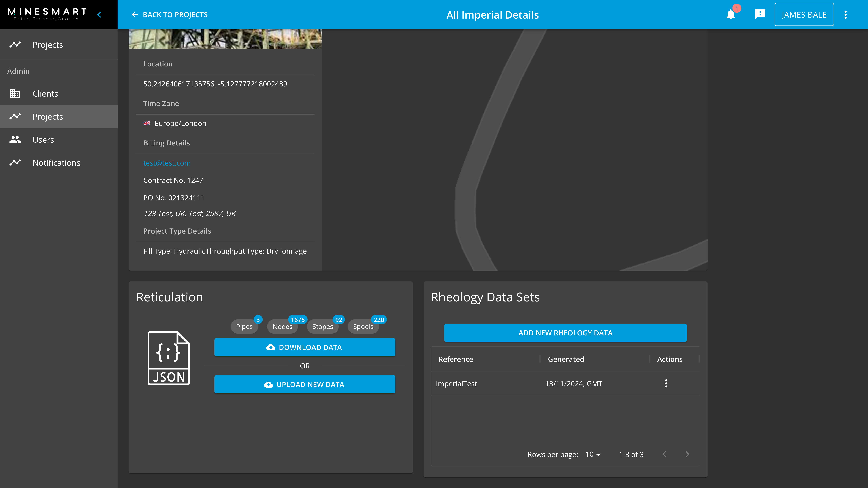Click the test@test.com email link
This screenshot has height=488, width=868.
tap(167, 163)
